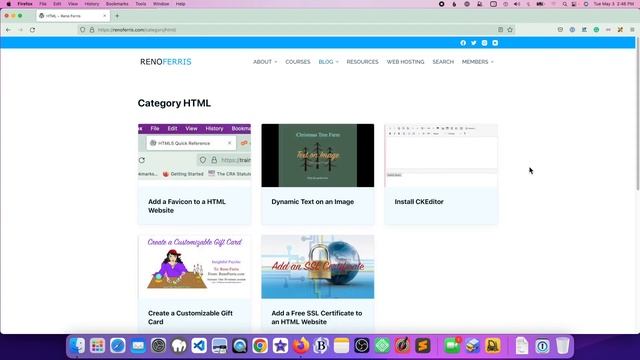The height and width of the screenshot is (360, 640).
Task: Open Firefox hamburger application menu
Action: (632, 30)
